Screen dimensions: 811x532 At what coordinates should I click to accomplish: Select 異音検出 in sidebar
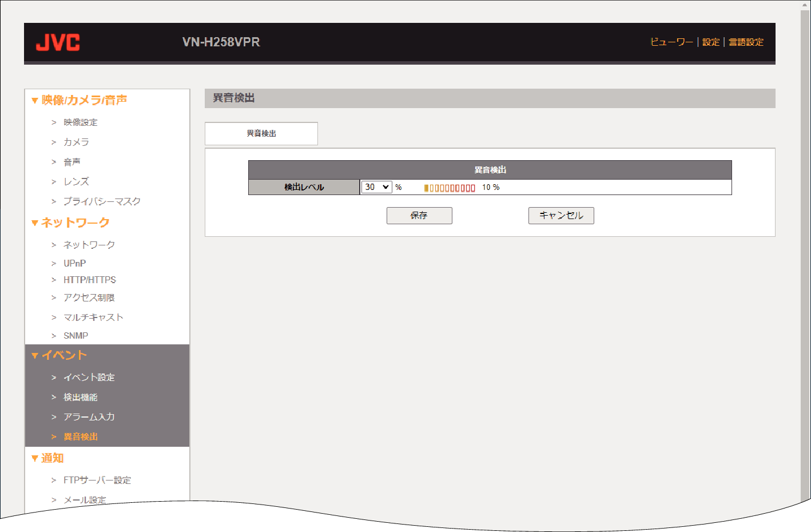tap(80, 436)
